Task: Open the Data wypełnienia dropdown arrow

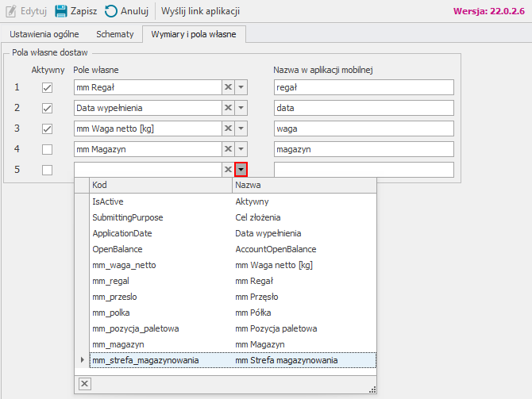Action: click(241, 108)
